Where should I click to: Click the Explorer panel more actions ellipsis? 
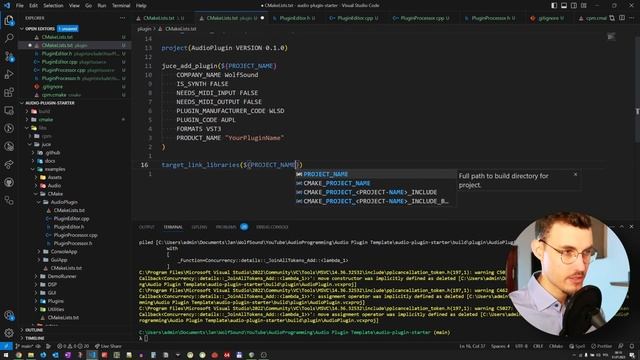122,18
